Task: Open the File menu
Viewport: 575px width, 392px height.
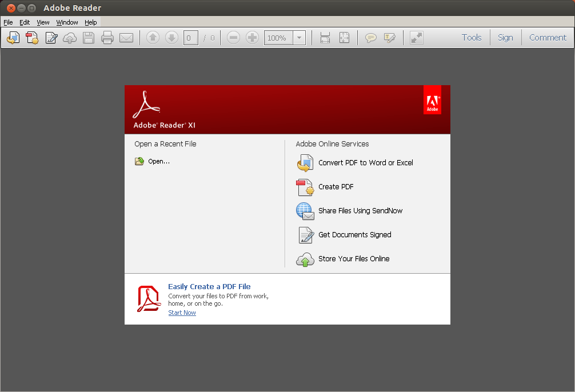Action: (x=8, y=22)
